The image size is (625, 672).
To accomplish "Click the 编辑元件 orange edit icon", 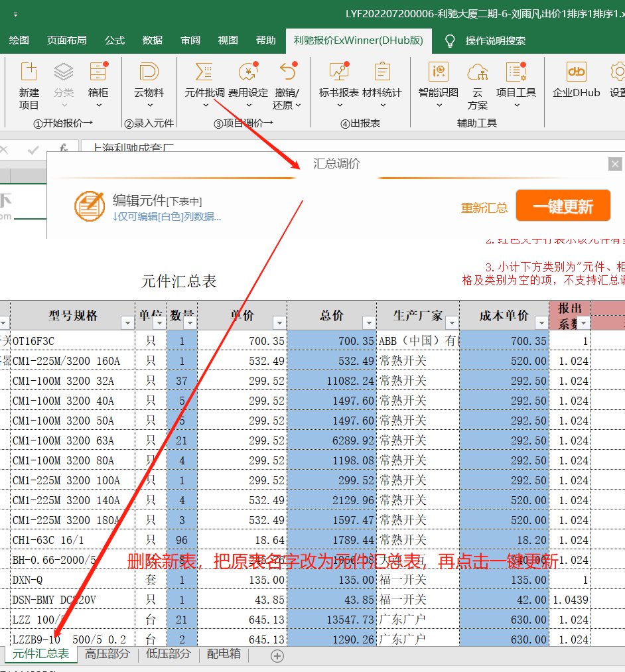I will 90,206.
